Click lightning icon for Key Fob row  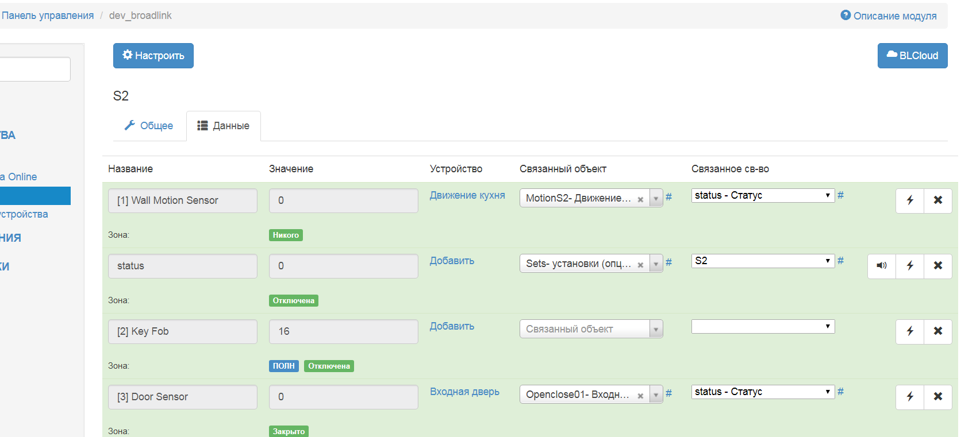coord(910,331)
